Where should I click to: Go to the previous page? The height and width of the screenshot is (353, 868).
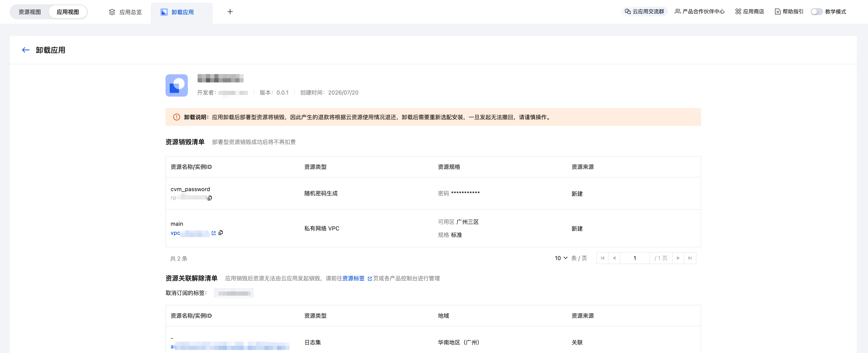(x=614, y=258)
